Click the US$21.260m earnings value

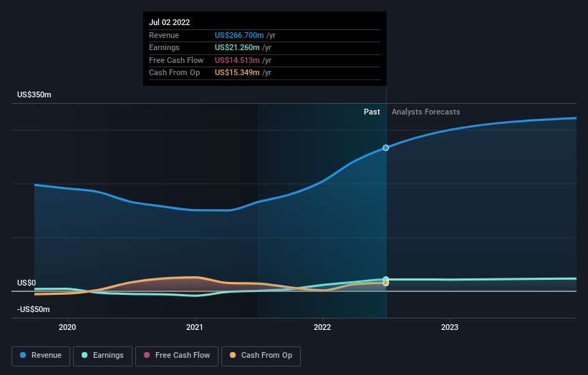point(237,47)
